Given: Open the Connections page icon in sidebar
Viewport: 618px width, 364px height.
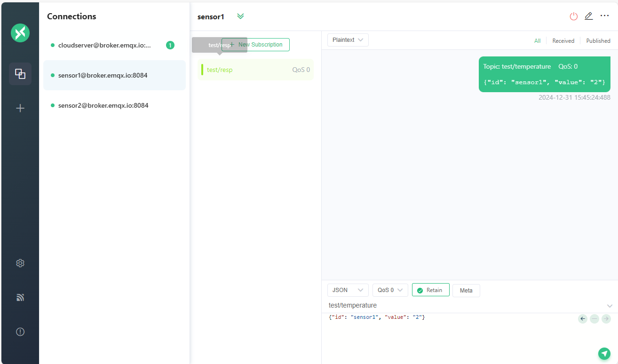Looking at the screenshot, I should point(20,74).
